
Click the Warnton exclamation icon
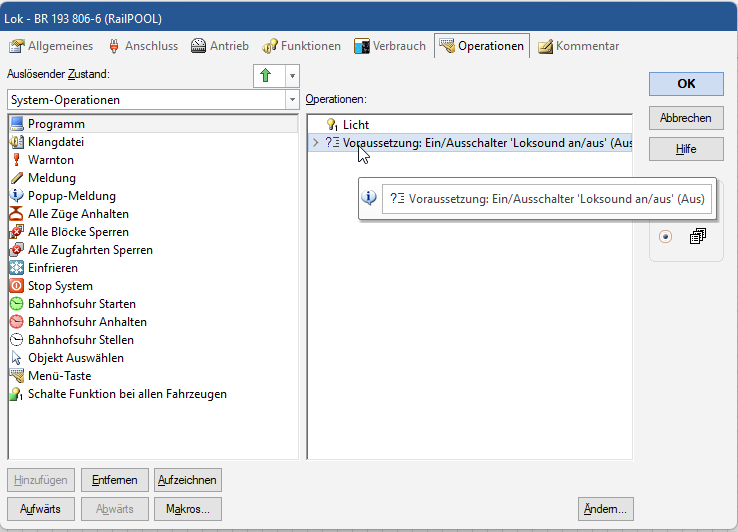coord(16,160)
